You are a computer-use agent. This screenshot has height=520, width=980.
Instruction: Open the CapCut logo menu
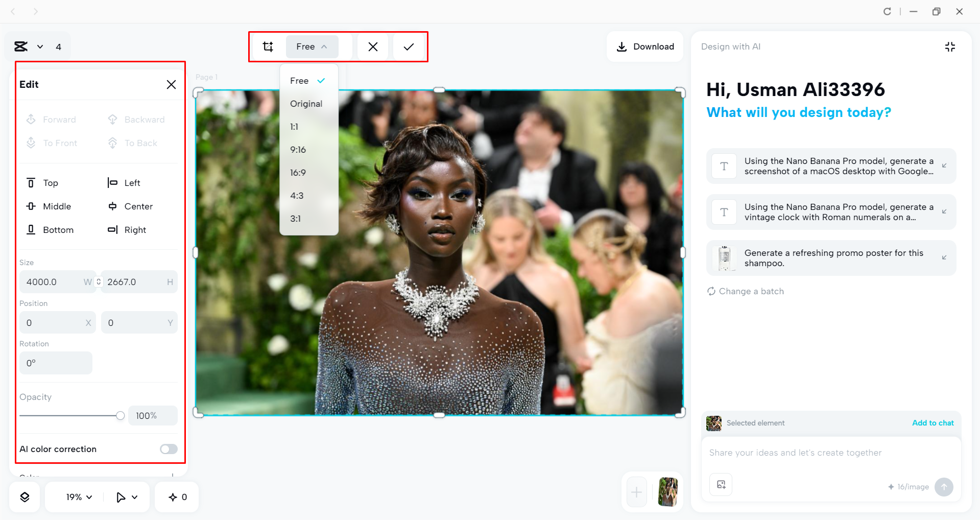21,47
